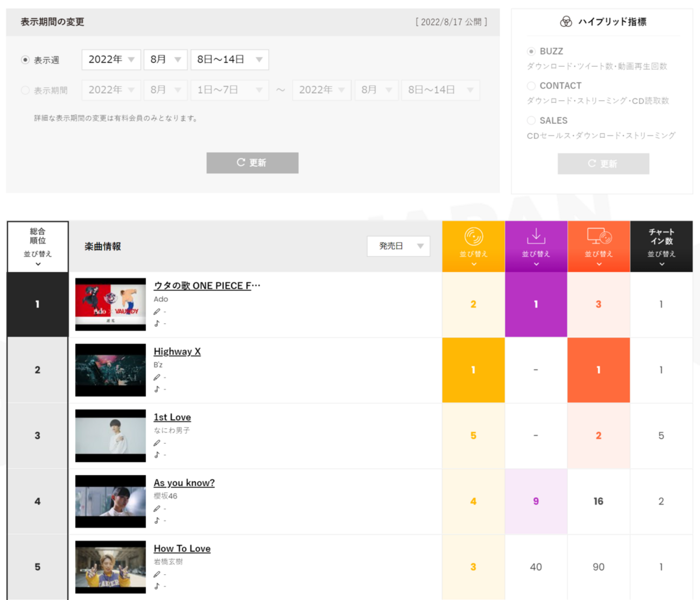This screenshot has width=700, height=600.
Task: Click the lyricist pencil icon under Ado
Action: [x=157, y=311]
